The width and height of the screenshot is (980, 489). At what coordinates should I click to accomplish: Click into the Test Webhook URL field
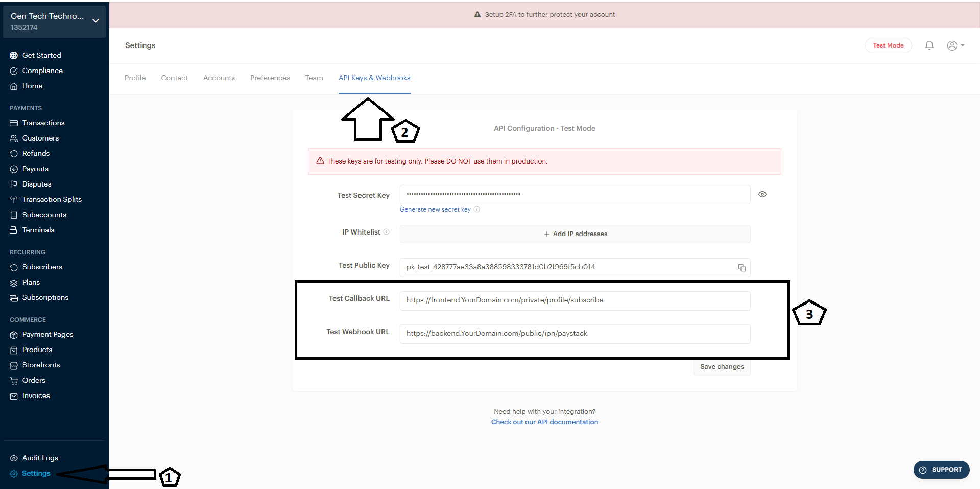pos(575,334)
